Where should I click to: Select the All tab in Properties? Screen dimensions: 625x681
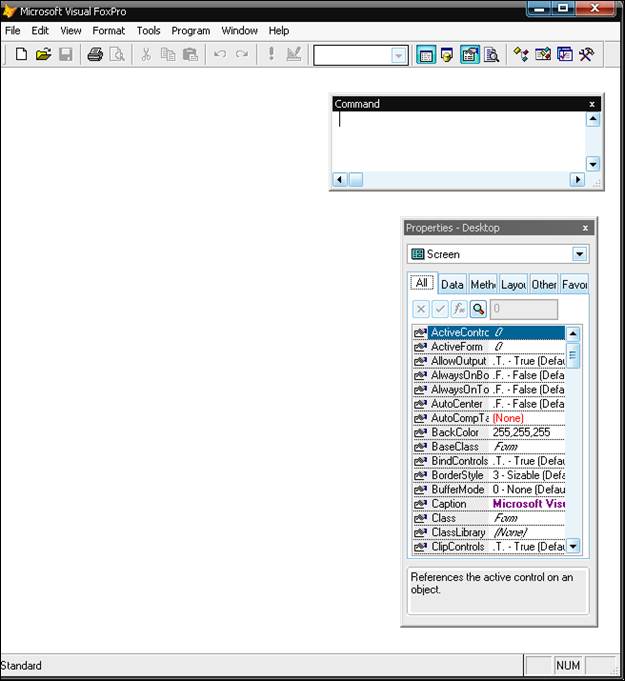point(422,283)
